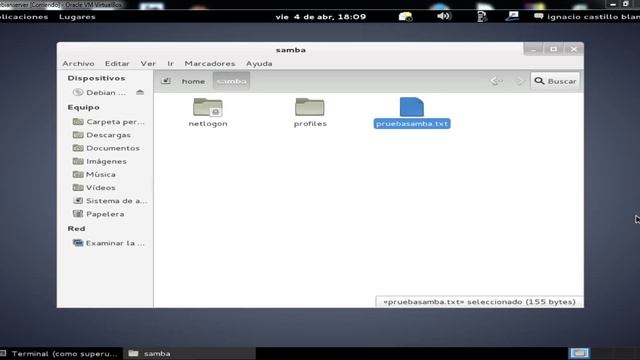The height and width of the screenshot is (360, 640).
Task: Click the update notifier icon in the top panel
Action: pos(405,16)
